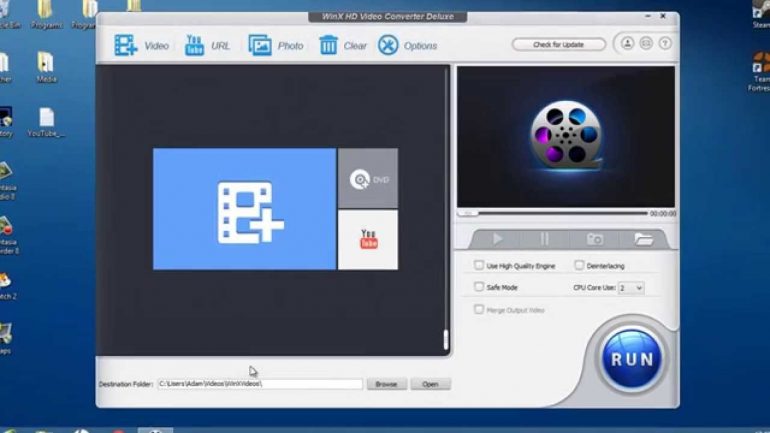Viewport: 770px width, 433px height.
Task: Click the Destination Folder path field
Action: (260, 384)
